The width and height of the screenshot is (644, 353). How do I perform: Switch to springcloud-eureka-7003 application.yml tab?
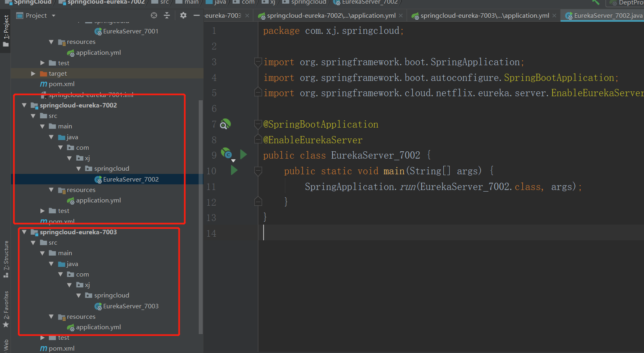[x=484, y=16]
